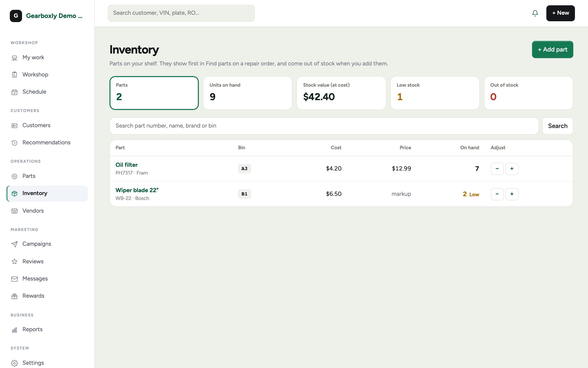Image resolution: width=588 pixels, height=368 pixels.
Task: Click the A3 bin badge
Action: 244,169
